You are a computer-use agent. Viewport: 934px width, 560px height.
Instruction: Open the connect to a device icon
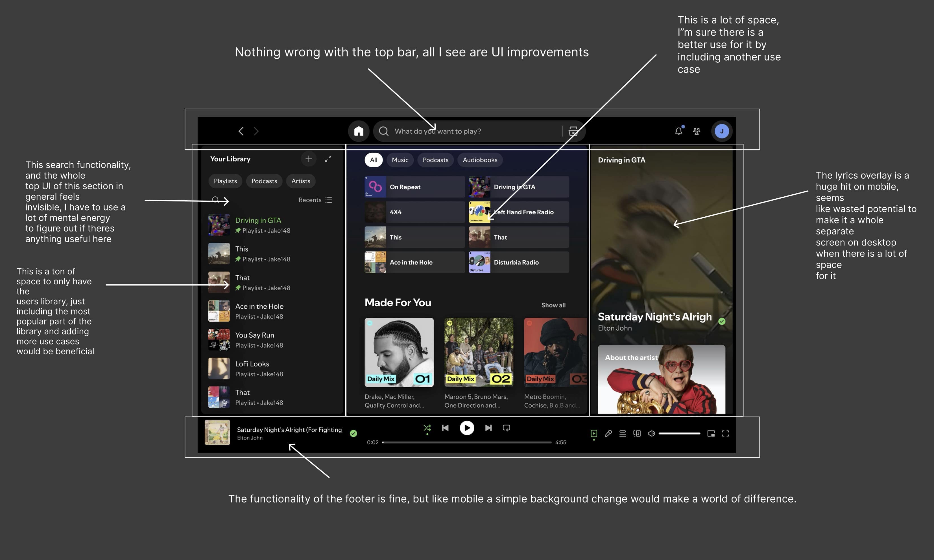coord(637,433)
